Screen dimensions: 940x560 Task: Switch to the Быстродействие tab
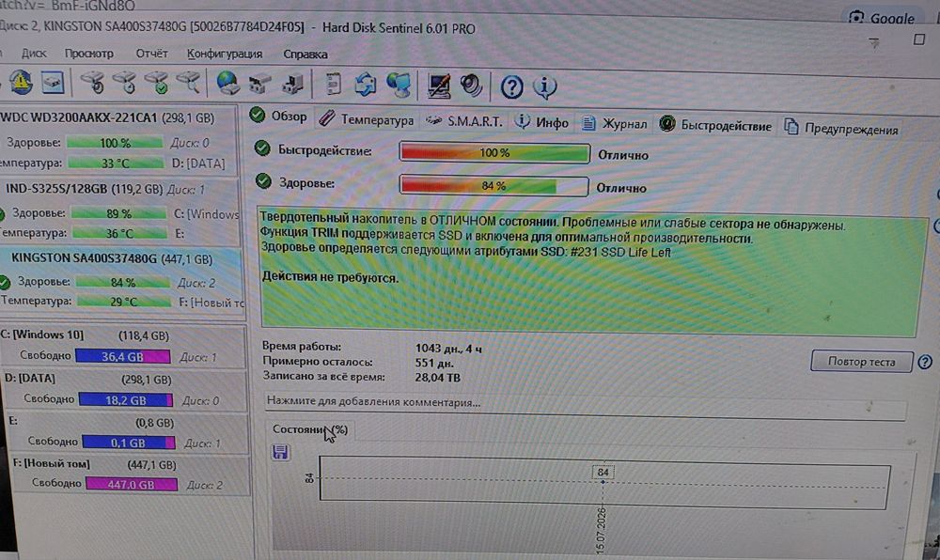[714, 125]
